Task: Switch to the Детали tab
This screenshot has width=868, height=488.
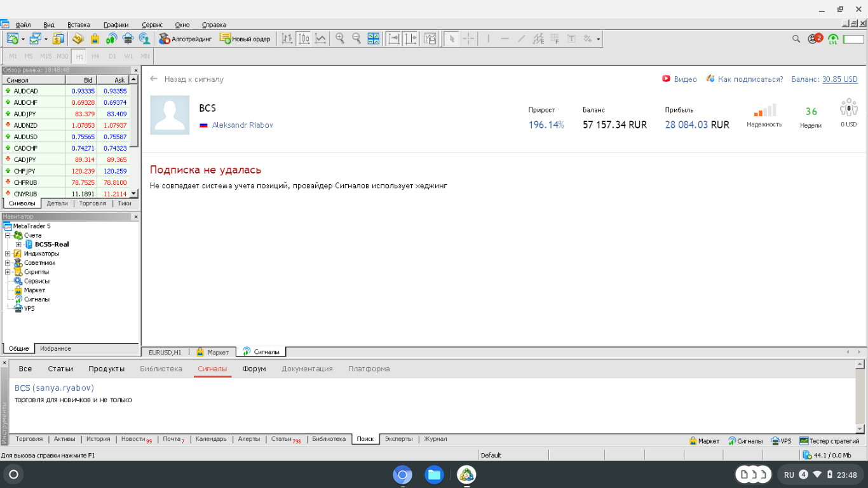Action: click(57, 203)
